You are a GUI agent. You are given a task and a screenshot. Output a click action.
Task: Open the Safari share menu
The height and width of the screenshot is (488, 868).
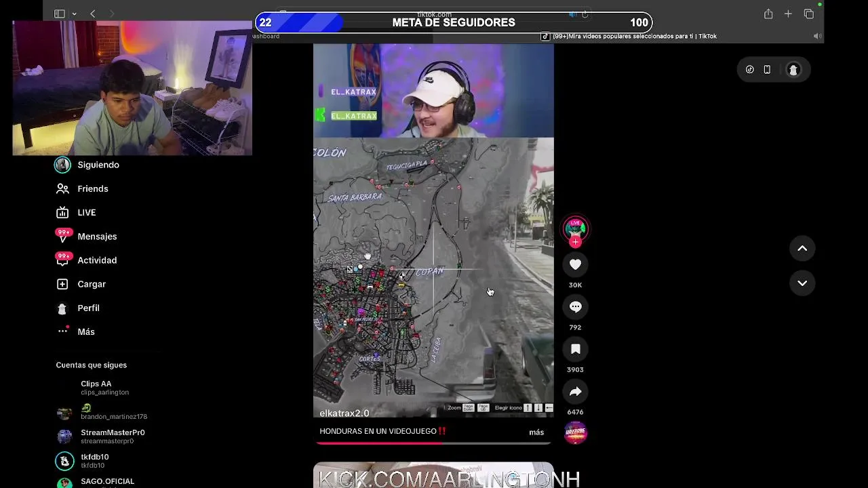click(x=768, y=14)
